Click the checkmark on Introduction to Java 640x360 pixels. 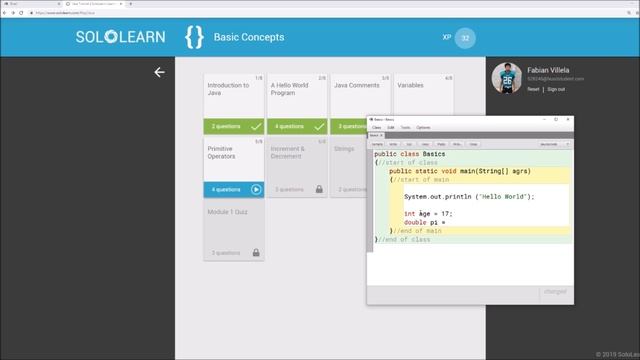[256, 127]
